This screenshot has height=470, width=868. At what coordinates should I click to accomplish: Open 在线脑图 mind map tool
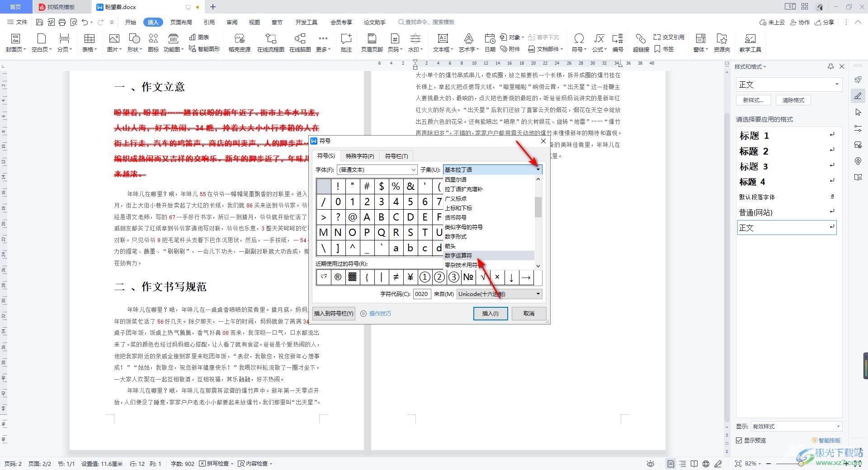(x=300, y=43)
